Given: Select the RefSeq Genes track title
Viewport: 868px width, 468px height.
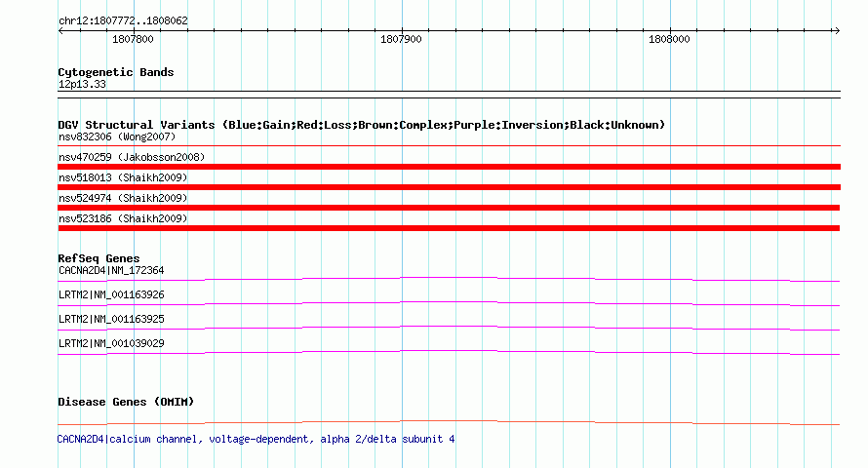Looking at the screenshot, I should [99, 258].
